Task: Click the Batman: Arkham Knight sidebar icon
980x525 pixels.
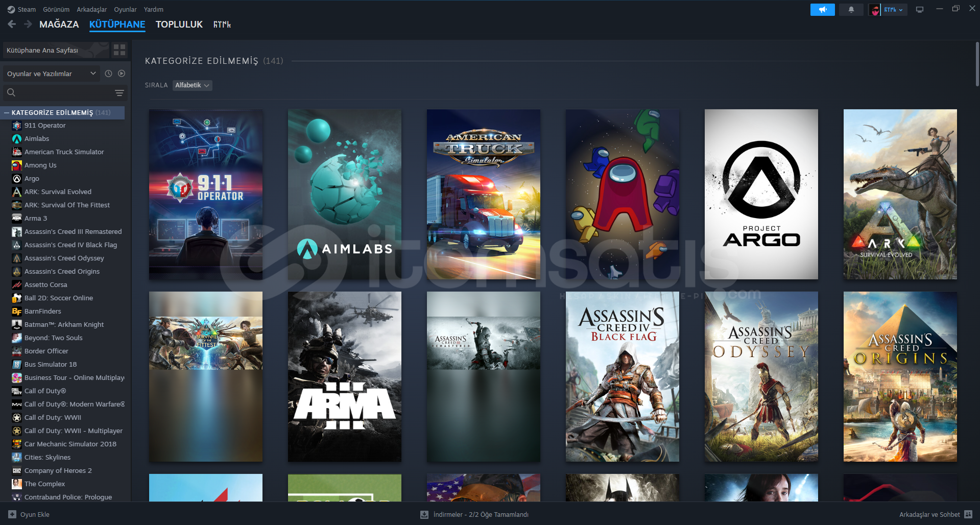Action: click(17, 325)
